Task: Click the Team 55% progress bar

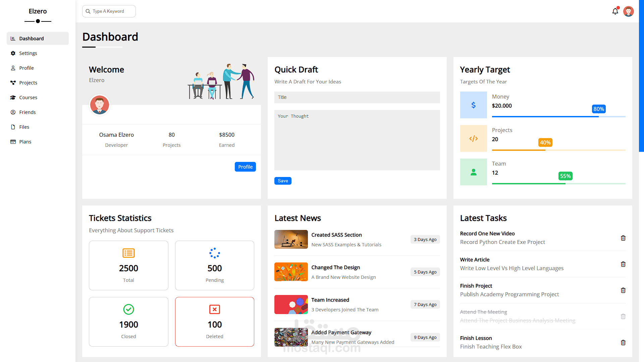Action: coord(559,184)
